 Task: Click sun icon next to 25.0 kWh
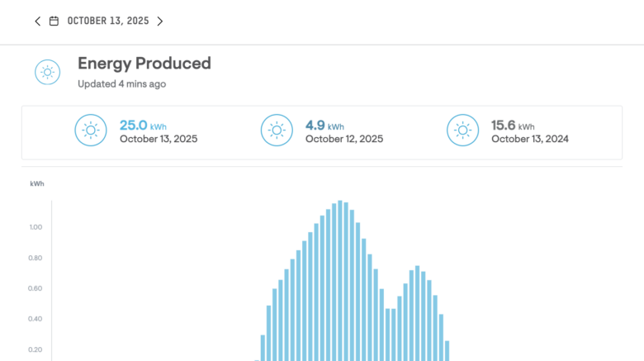pyautogui.click(x=89, y=131)
